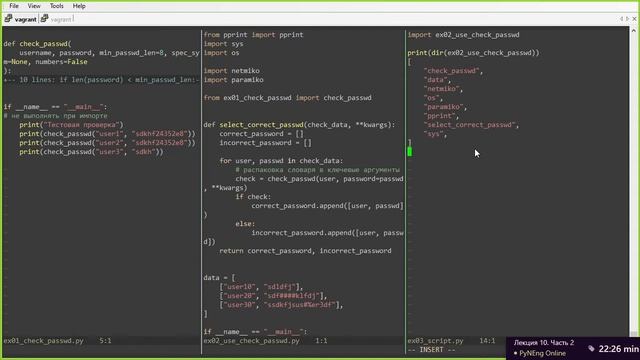Click the 'if check:' line
The image size is (640, 360).
[253, 197]
